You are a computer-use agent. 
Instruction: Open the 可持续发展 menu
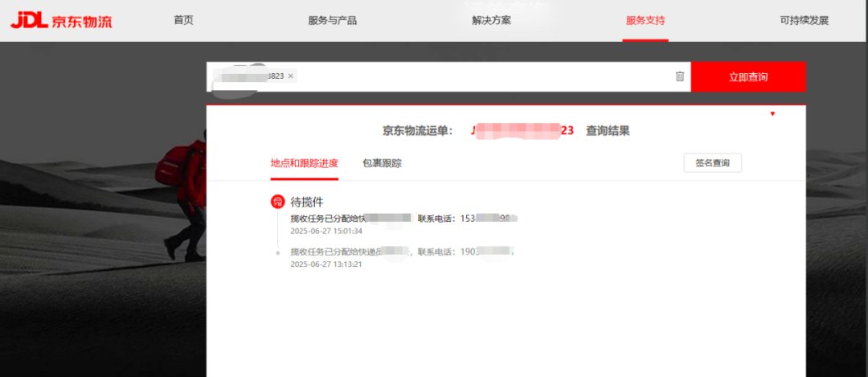[x=805, y=21]
